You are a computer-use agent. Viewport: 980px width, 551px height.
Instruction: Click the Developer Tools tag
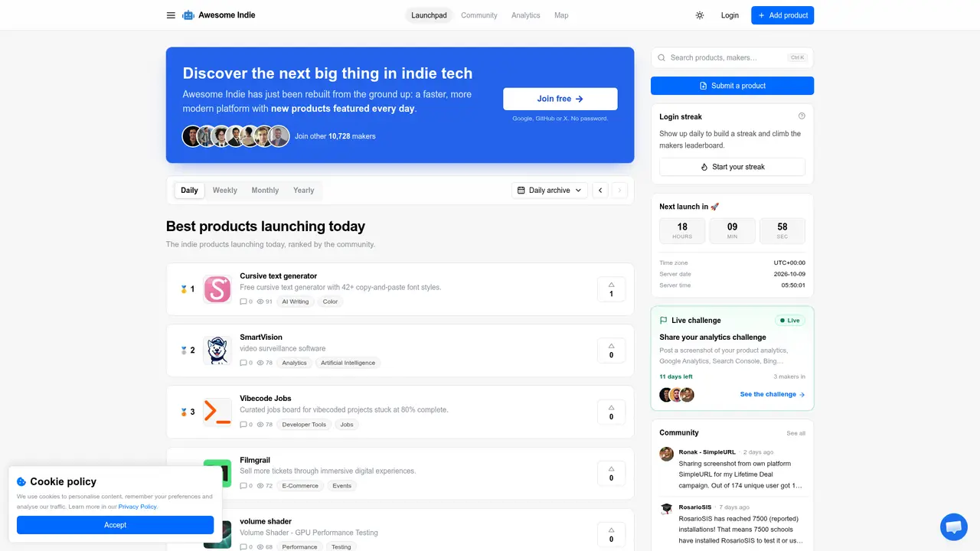point(304,424)
